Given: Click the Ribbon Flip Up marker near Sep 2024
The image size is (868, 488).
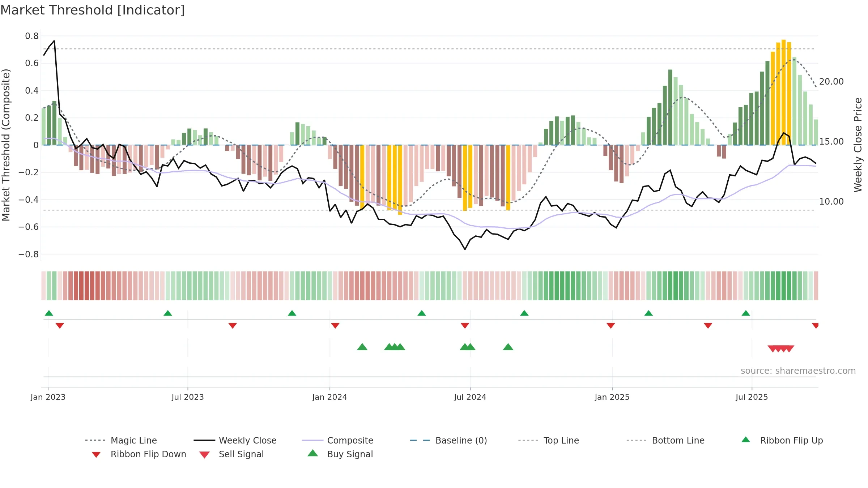Looking at the screenshot, I should tap(524, 313).
